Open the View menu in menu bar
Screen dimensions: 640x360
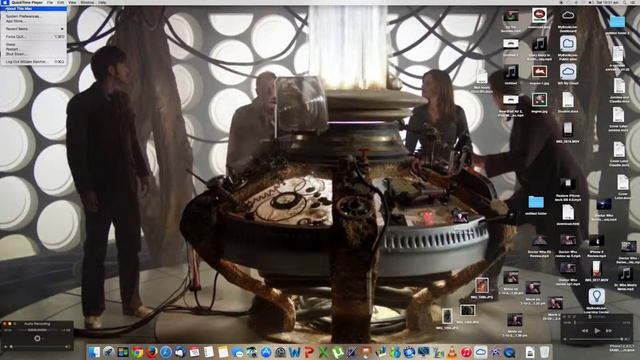(x=72, y=2)
